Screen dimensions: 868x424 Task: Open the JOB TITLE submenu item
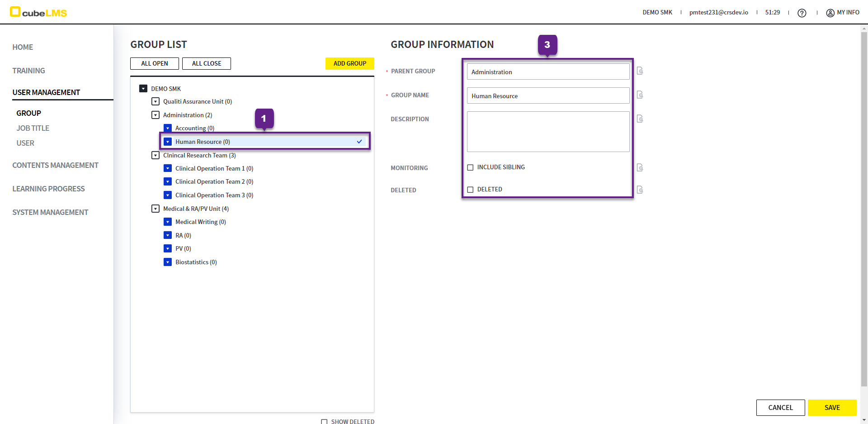33,128
